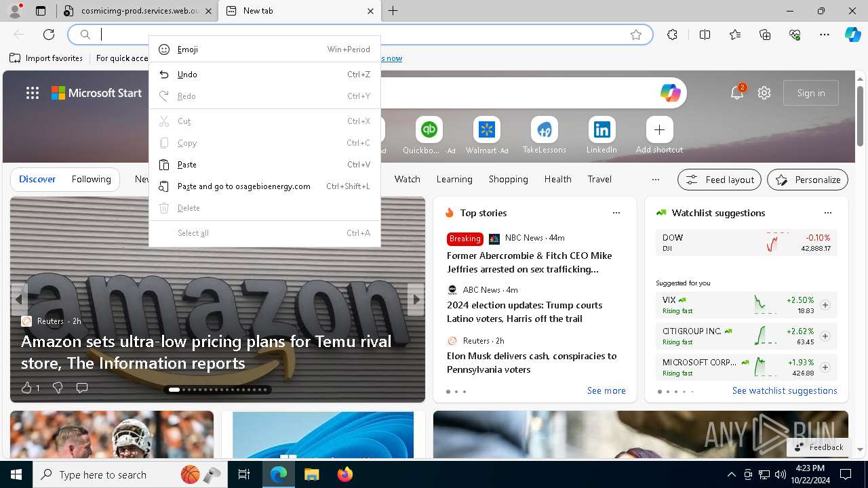This screenshot has height=488, width=868.
Task: Open the profile avatar icon
Action: pos(15,11)
